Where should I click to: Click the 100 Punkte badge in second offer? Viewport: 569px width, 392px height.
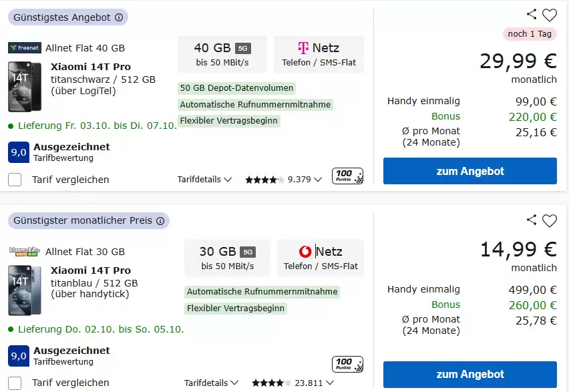pyautogui.click(x=347, y=365)
